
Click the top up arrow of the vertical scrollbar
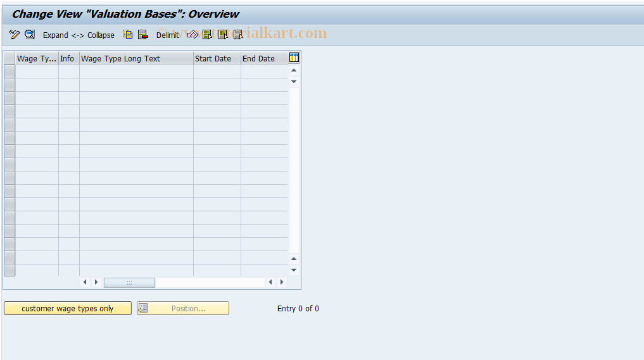[294, 71]
